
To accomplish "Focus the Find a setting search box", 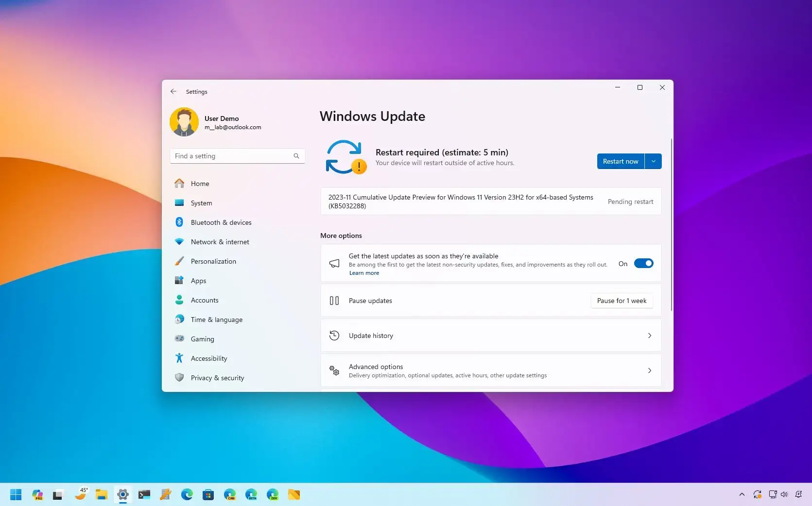I will tap(237, 156).
